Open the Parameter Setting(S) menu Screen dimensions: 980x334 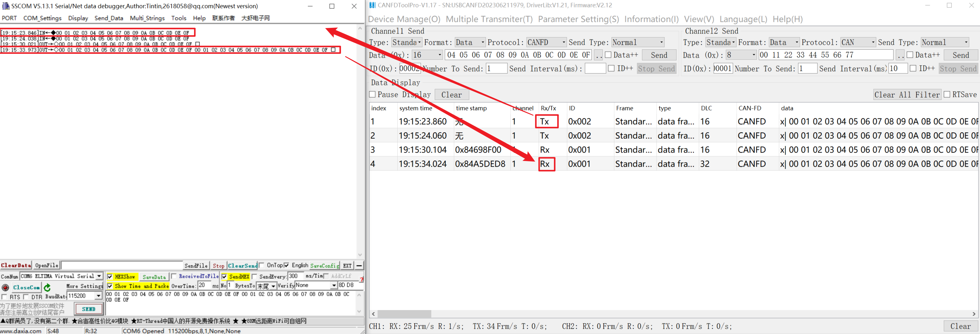[x=578, y=19]
